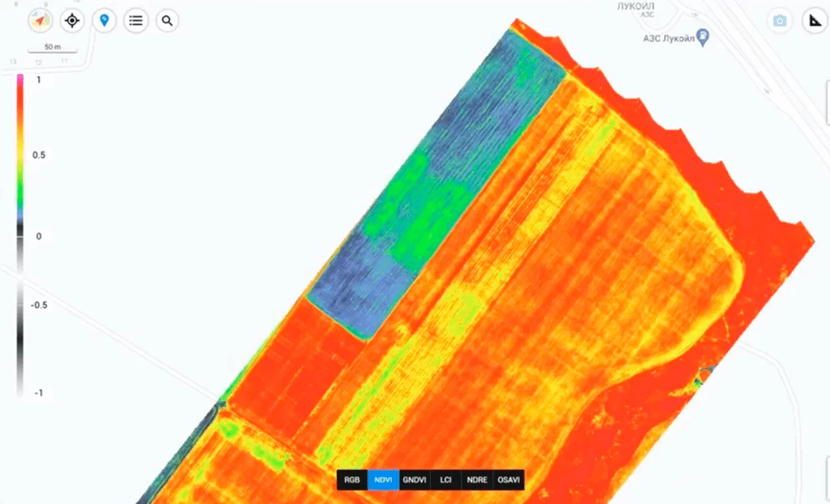Center map with the locate crosshair icon
The width and height of the screenshot is (830, 504).
tap(72, 21)
